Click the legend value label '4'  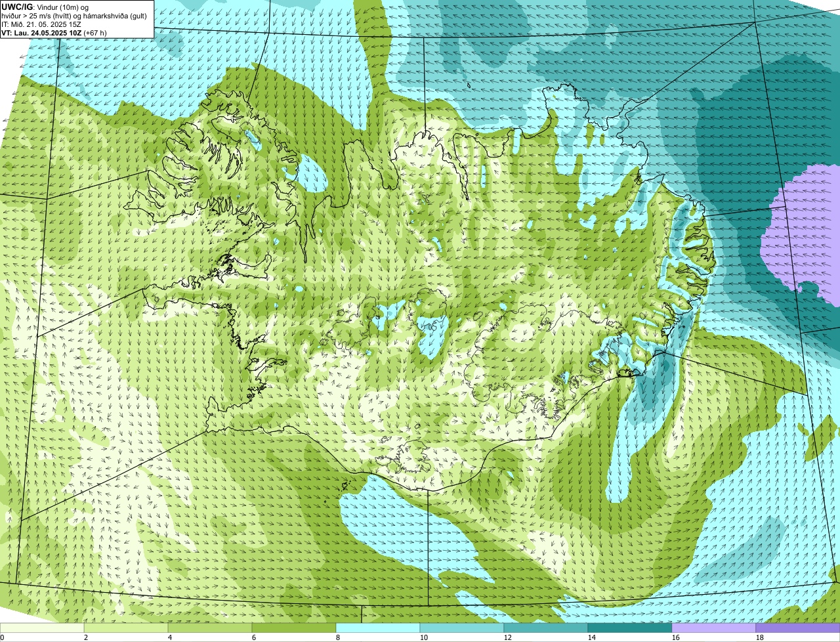click(x=170, y=637)
